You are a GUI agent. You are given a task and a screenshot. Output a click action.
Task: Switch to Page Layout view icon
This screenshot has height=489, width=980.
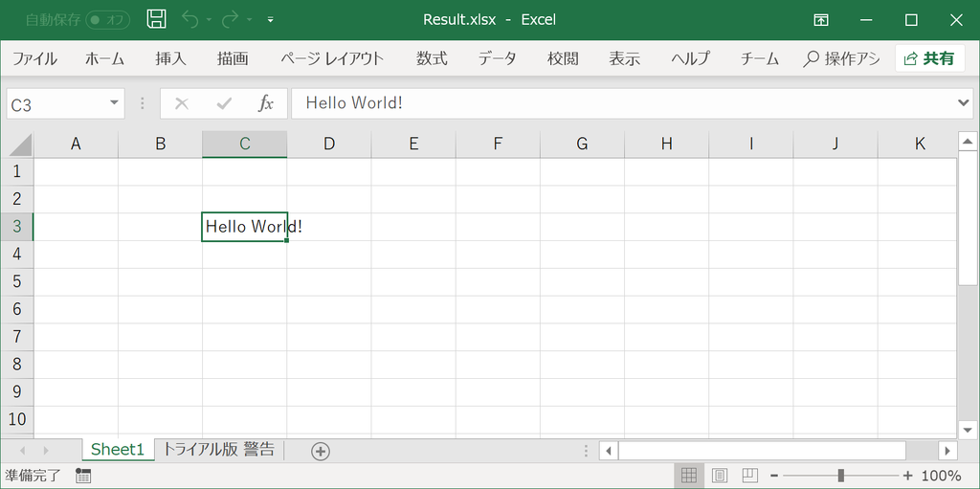720,476
